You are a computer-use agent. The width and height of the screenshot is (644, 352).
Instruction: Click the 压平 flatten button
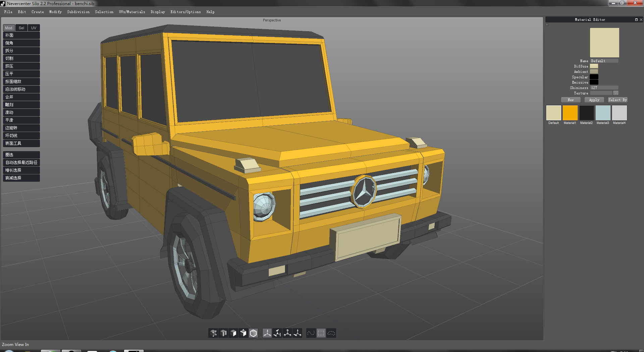21,74
